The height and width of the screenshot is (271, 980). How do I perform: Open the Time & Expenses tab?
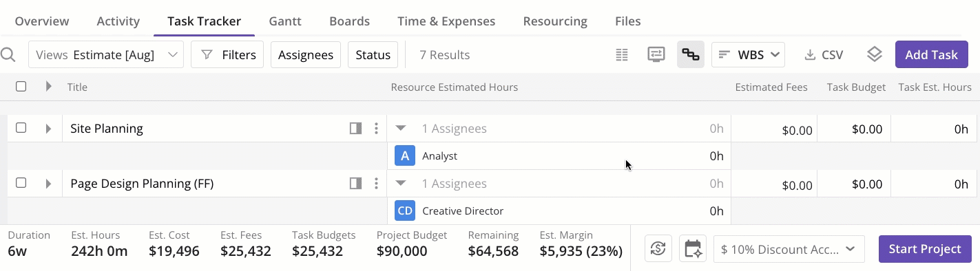[x=446, y=21]
